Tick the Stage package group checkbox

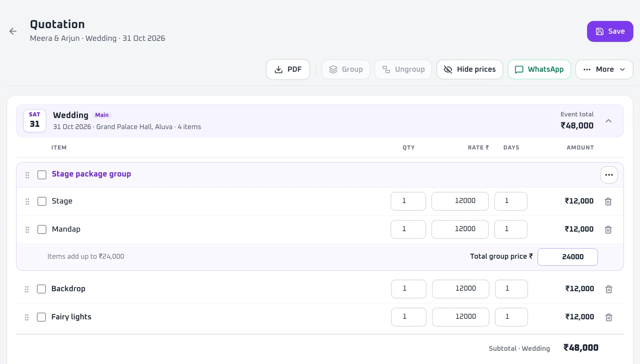(42, 175)
